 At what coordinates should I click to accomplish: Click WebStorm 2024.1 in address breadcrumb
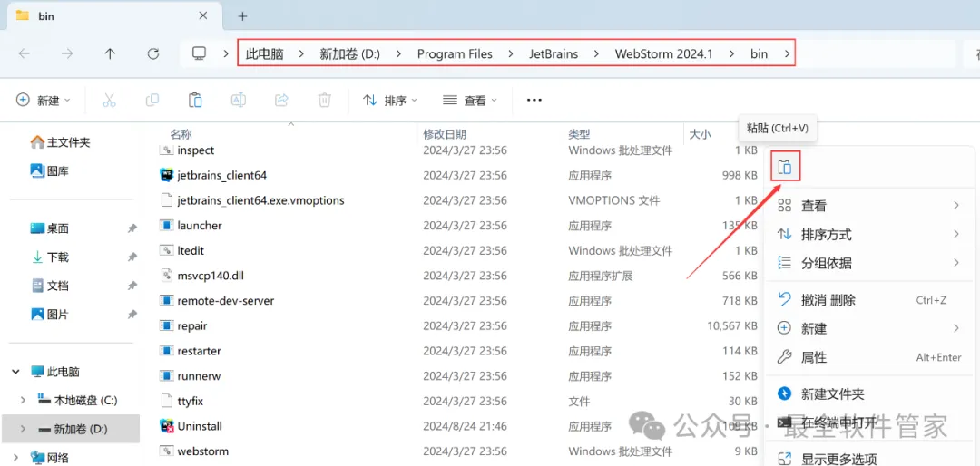click(663, 53)
